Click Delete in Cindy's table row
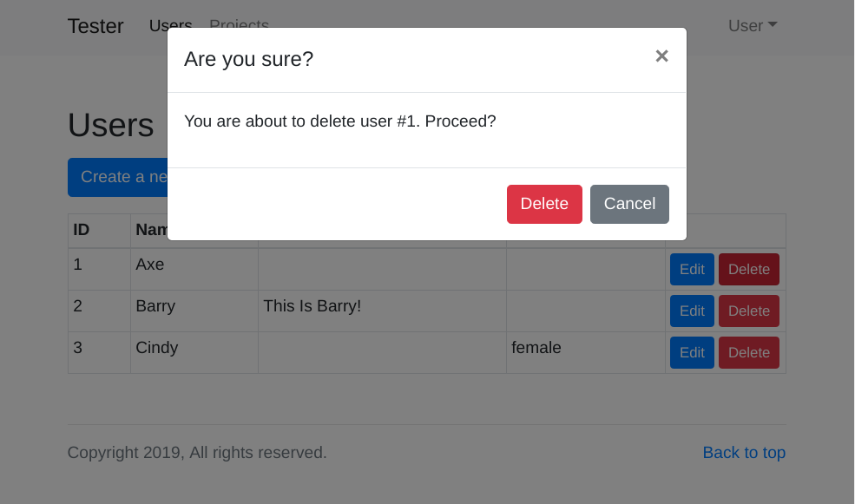The width and height of the screenshot is (855, 504). [748, 352]
